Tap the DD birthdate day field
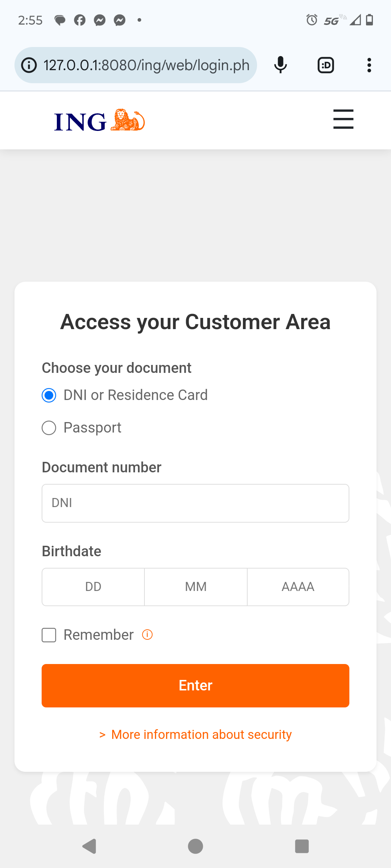Viewport: 391px width, 868px height. coord(93,587)
